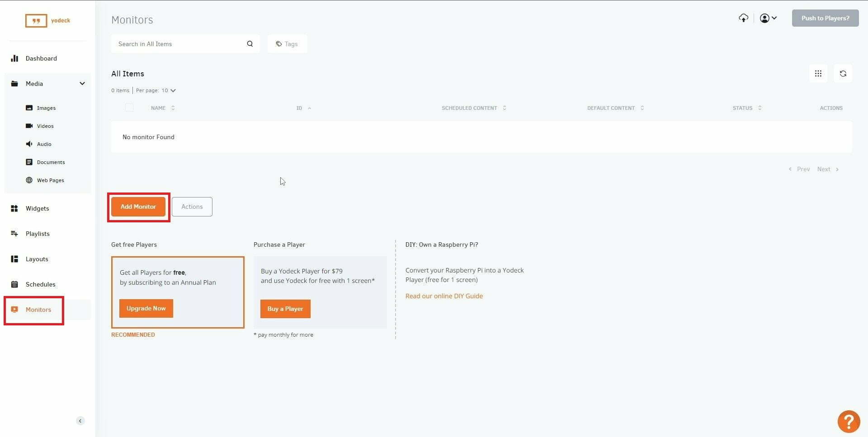Click the Schedules calendar icon
Screen dimensions: 868x437
click(x=14, y=284)
